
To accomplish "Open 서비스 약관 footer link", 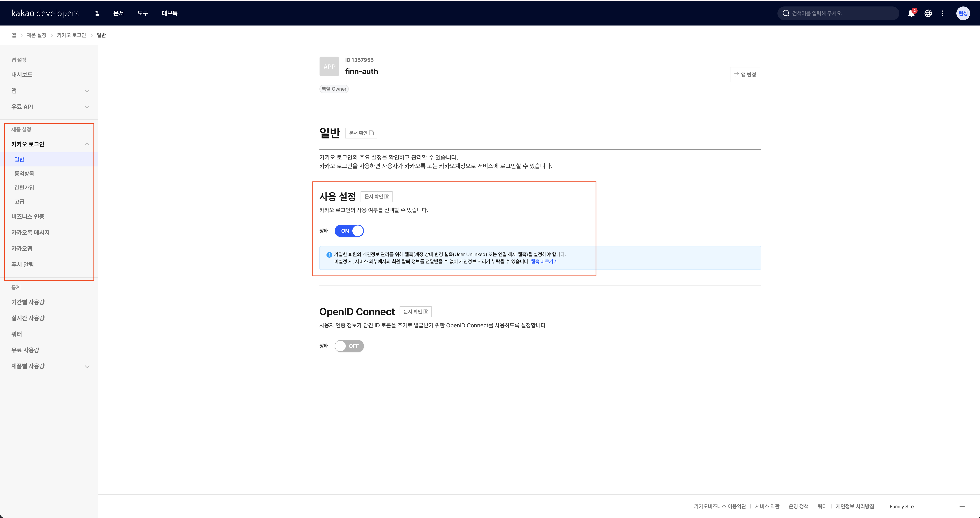I will point(767,507).
